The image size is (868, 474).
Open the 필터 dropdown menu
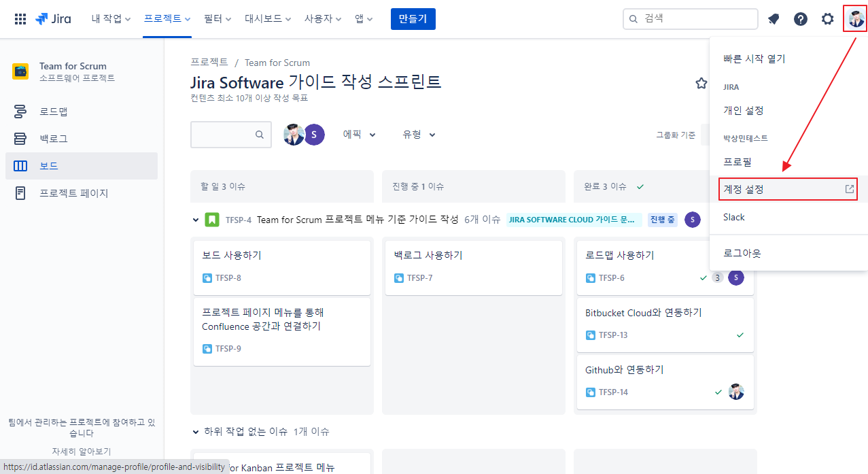coord(218,19)
